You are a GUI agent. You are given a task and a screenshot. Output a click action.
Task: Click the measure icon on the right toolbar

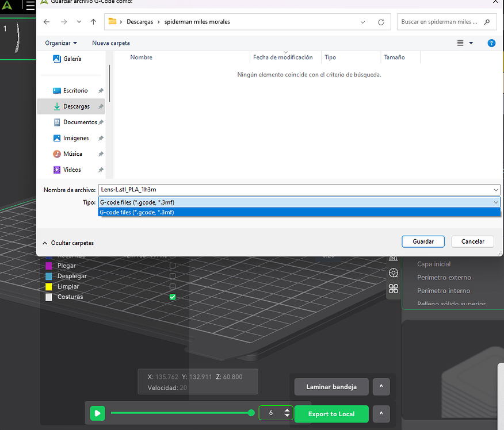394,259
